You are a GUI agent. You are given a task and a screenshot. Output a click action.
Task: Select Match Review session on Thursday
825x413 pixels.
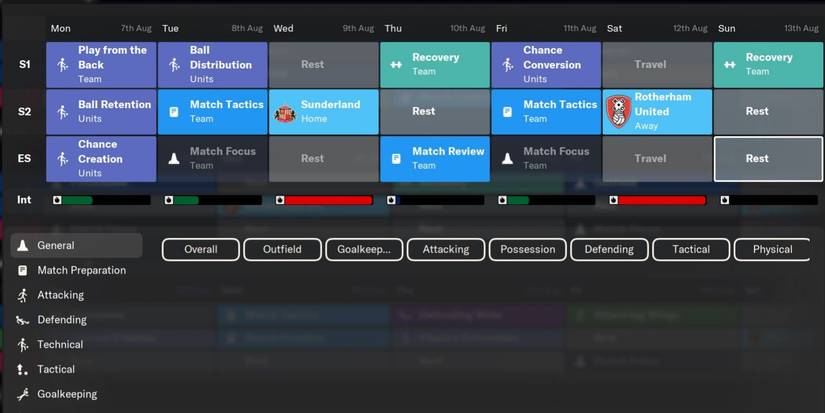(x=435, y=159)
